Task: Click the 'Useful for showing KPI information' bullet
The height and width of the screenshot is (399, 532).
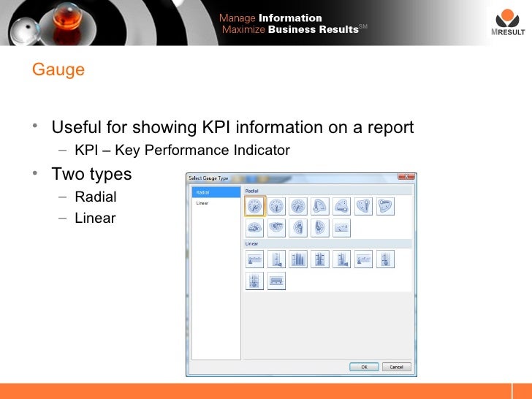Action: pos(232,128)
